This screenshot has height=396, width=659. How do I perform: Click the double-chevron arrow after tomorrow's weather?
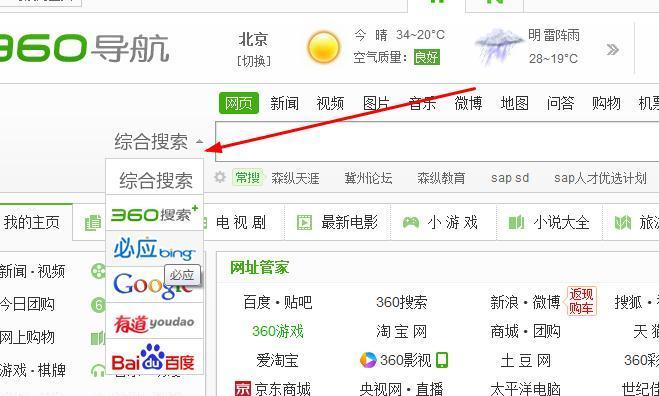click(613, 50)
